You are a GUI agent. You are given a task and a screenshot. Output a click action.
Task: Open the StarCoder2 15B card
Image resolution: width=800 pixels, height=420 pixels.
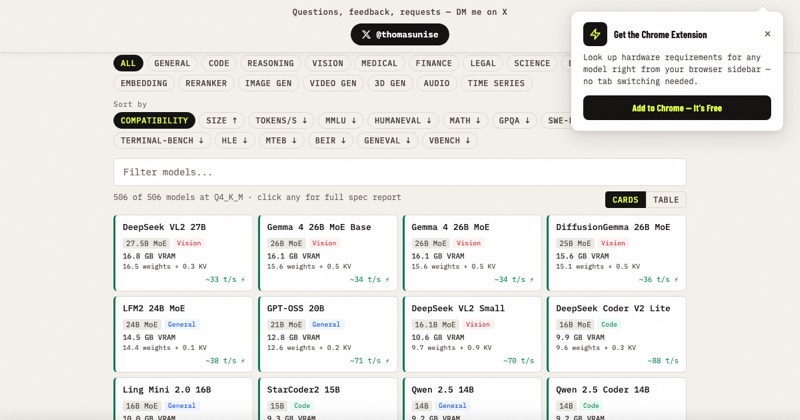tap(328, 399)
